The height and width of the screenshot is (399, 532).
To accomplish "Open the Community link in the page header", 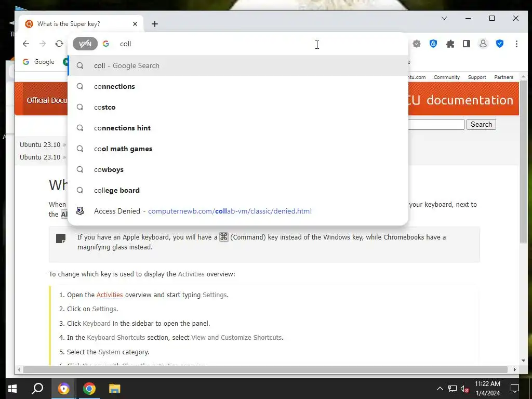I will click(x=446, y=77).
